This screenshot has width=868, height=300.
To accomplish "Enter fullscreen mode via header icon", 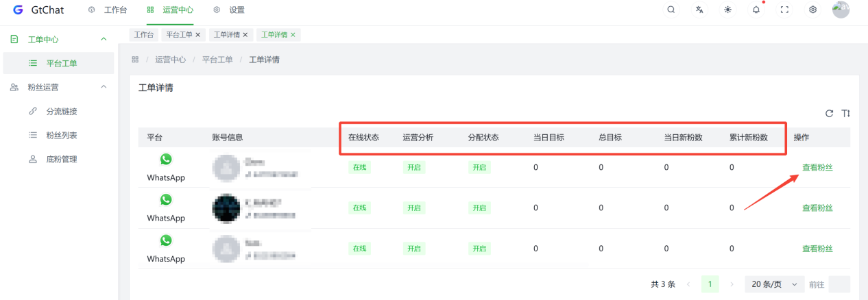I will point(784,10).
